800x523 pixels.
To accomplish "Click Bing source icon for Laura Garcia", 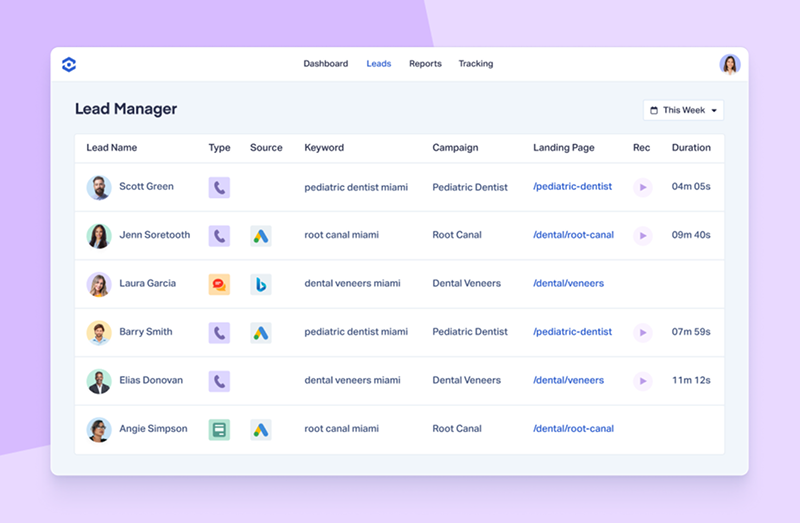I will pyautogui.click(x=261, y=284).
